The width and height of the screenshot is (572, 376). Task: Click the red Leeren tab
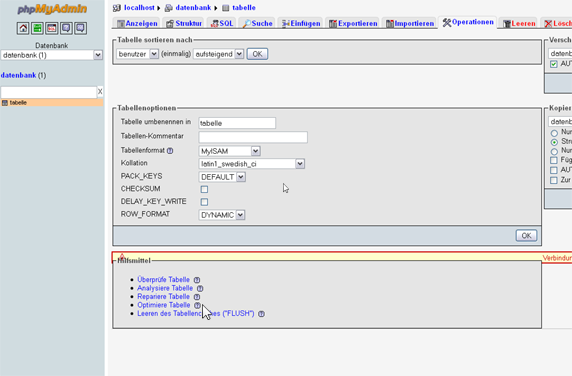519,23
